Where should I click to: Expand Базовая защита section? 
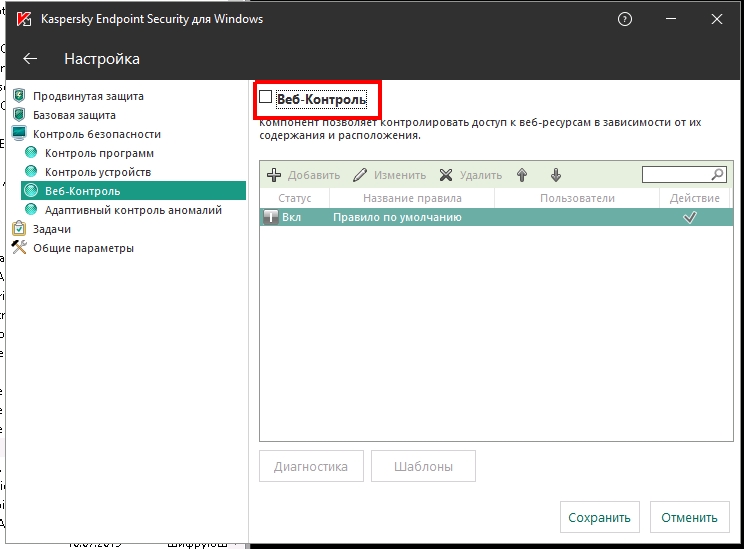point(73,115)
